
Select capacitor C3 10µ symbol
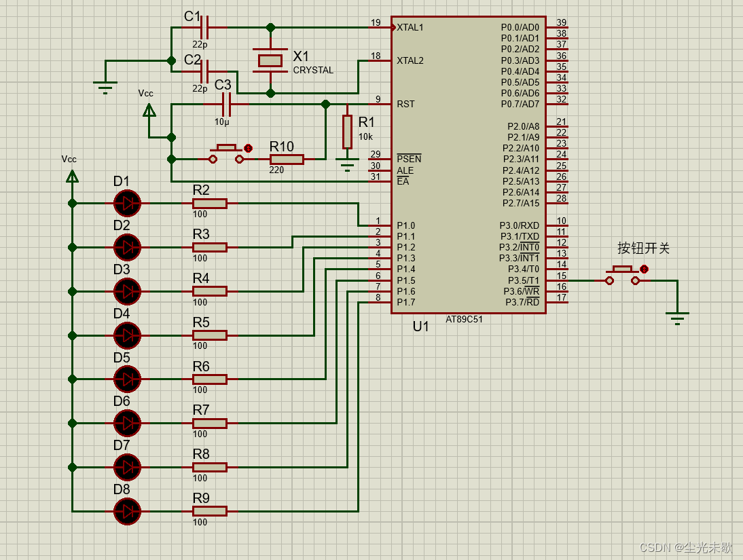pyautogui.click(x=227, y=105)
